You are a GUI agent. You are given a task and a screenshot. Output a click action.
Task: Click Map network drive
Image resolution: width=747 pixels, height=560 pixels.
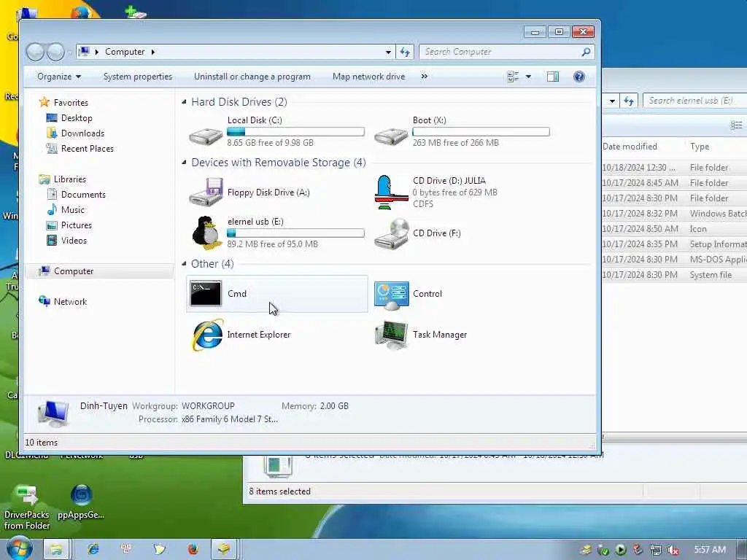[368, 77]
